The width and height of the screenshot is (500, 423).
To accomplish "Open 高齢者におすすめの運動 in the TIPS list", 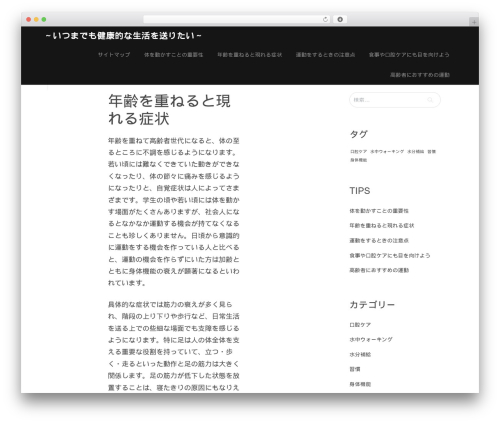I will click(x=379, y=270).
